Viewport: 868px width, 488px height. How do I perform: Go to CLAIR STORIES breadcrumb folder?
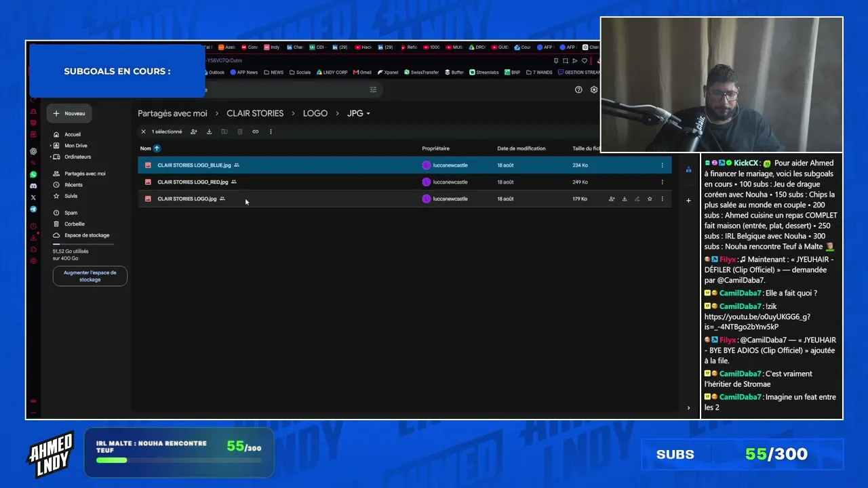click(255, 113)
